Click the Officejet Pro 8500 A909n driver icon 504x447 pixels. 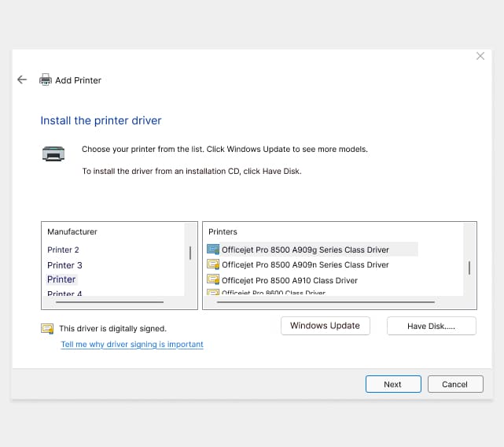pos(212,264)
